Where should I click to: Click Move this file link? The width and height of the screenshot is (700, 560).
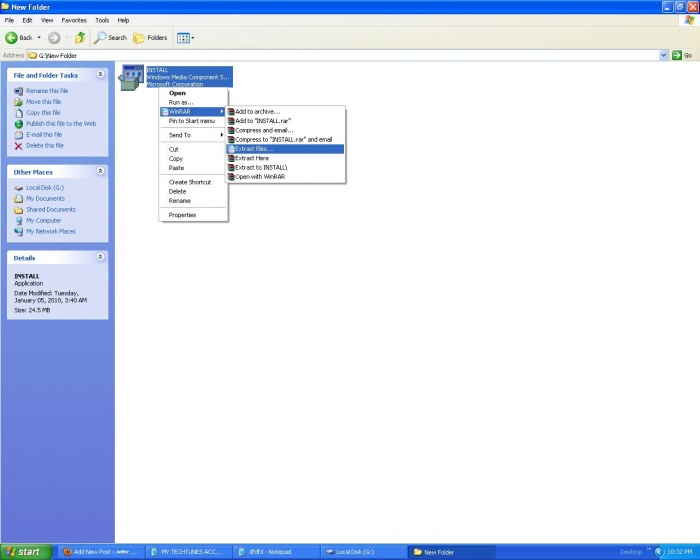point(43,102)
